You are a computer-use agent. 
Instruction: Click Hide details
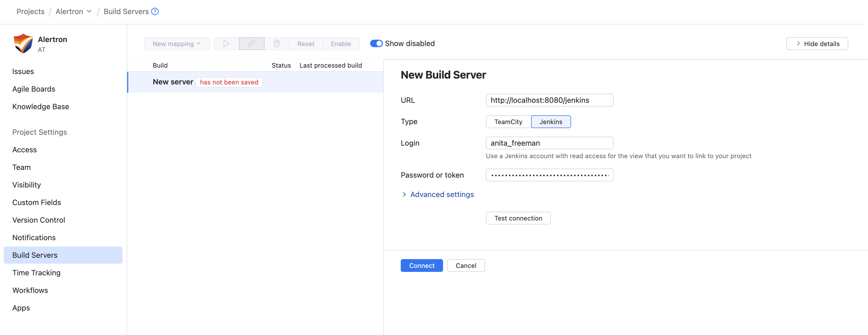[817, 43]
